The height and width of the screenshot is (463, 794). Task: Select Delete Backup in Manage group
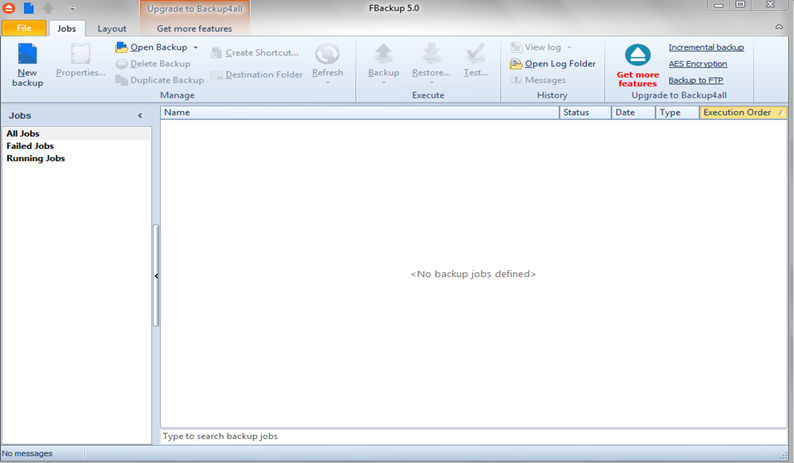153,64
